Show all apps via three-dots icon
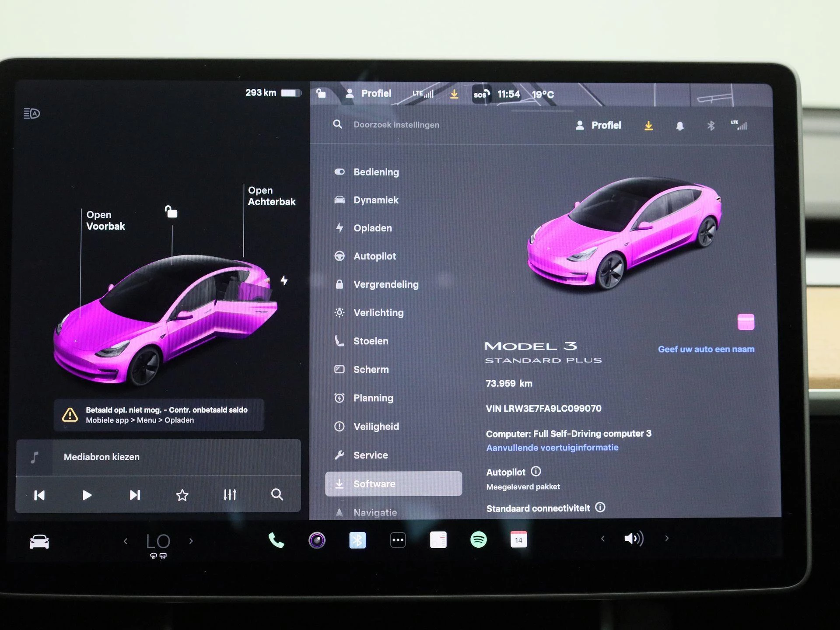The height and width of the screenshot is (630, 840). point(398,540)
